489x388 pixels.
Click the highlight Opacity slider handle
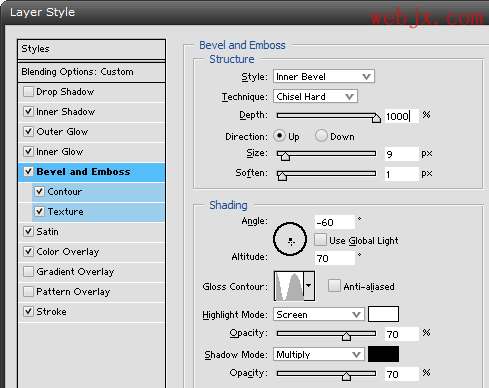pos(346,336)
